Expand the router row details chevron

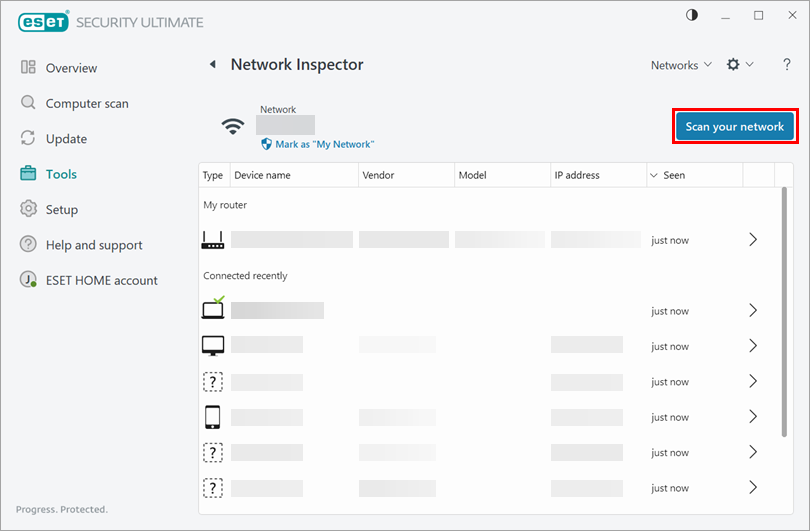(753, 240)
